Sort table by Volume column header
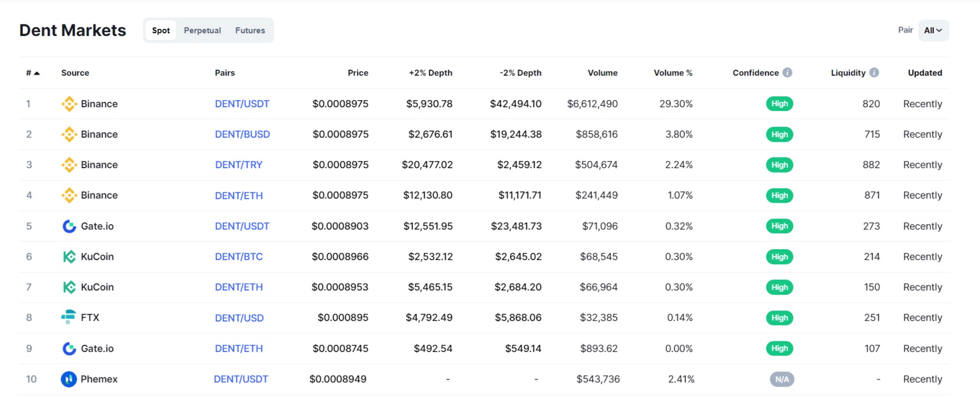Screen dimensions: 980x397 [602, 73]
